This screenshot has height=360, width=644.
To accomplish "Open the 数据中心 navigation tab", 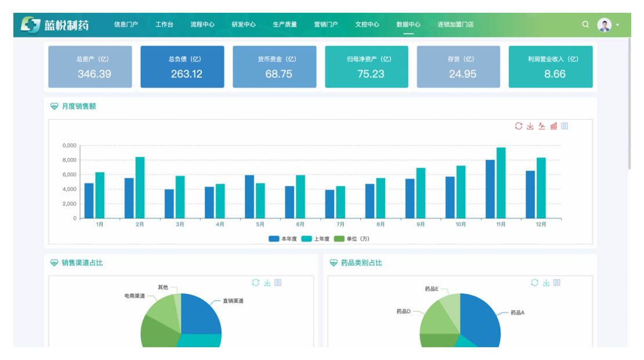I will coord(408,24).
